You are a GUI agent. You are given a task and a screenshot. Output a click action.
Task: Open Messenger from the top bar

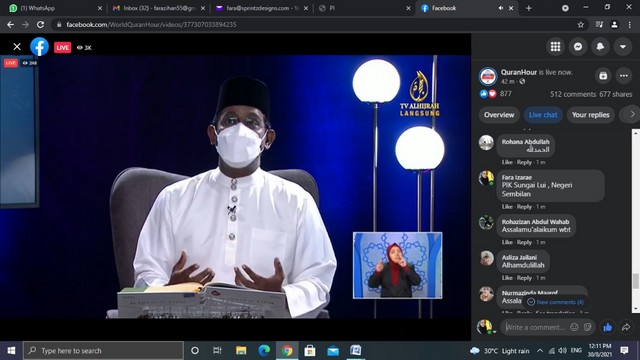(x=578, y=47)
